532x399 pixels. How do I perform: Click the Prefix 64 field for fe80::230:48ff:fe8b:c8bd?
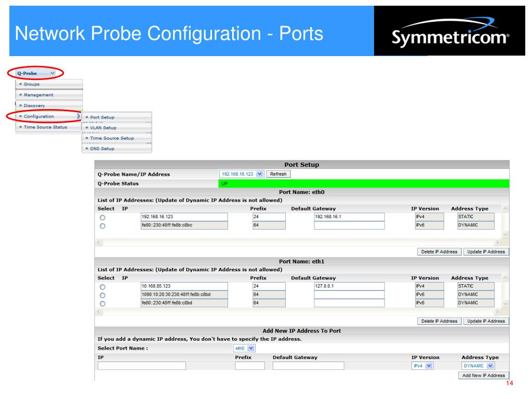coord(269,303)
